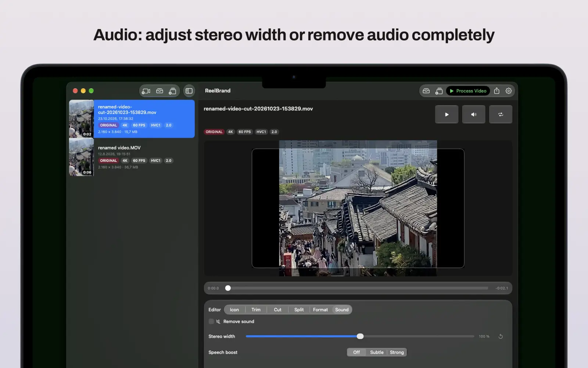Click the HVC1 badge of renamed video.MOV
Screen dimensions: 588x368
point(155,160)
